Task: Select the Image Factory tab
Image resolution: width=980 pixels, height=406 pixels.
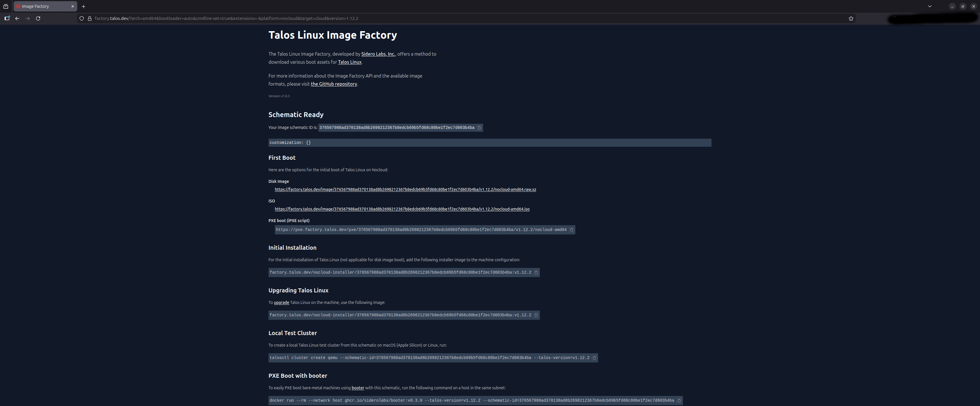Action: [x=42, y=6]
